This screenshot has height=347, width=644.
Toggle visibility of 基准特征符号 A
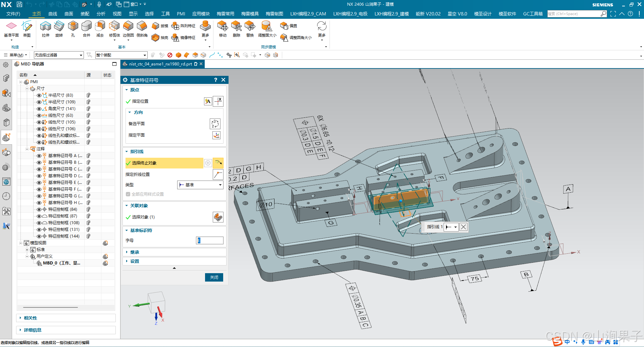[x=39, y=156]
